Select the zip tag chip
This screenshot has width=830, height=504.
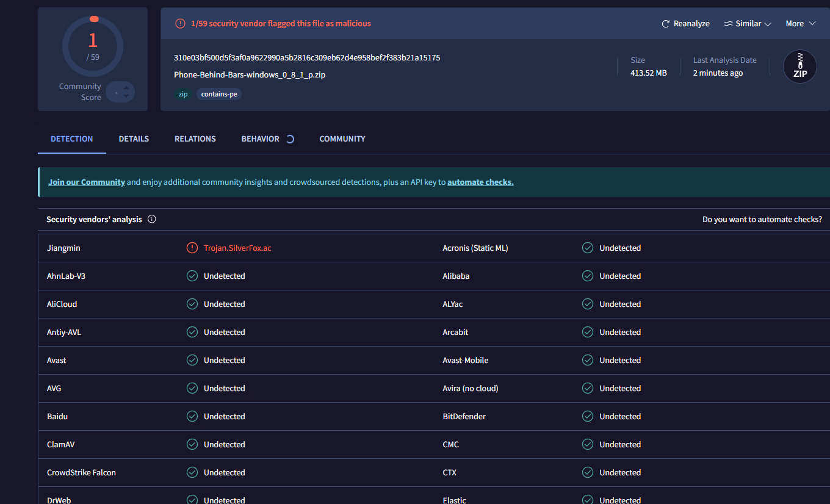(x=183, y=95)
